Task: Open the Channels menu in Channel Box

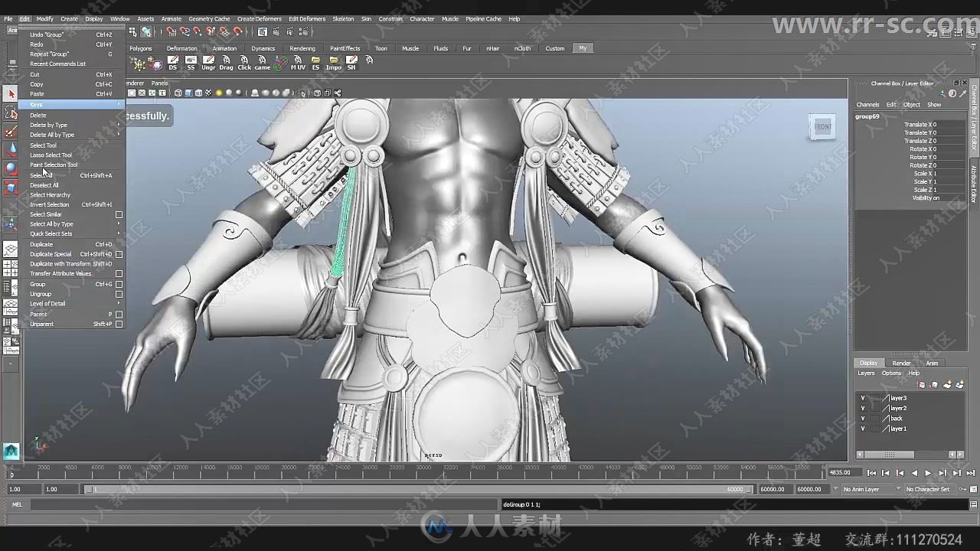Action: pos(867,105)
